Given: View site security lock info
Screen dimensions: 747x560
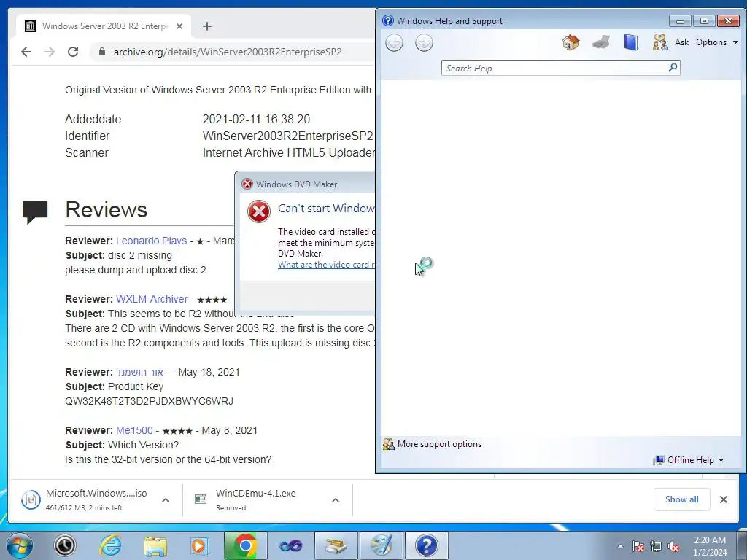Looking at the screenshot, I should 102,52.
